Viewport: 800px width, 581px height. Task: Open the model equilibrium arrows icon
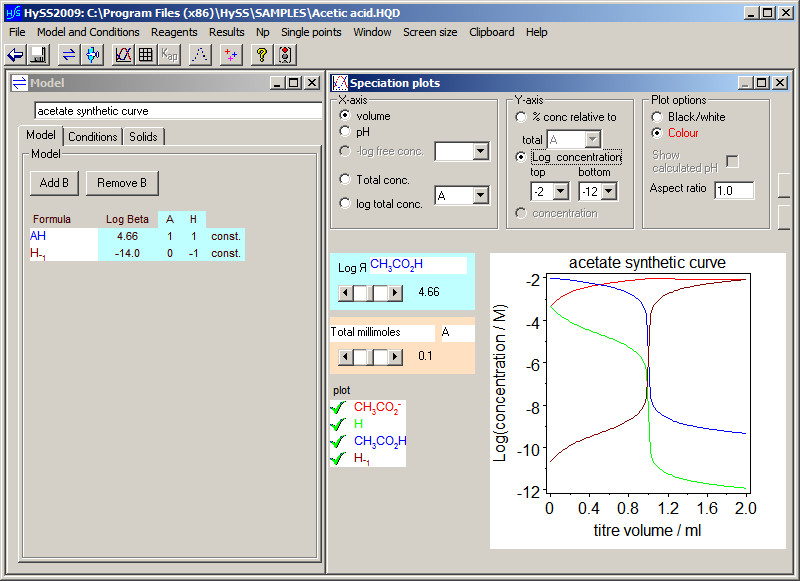click(68, 55)
